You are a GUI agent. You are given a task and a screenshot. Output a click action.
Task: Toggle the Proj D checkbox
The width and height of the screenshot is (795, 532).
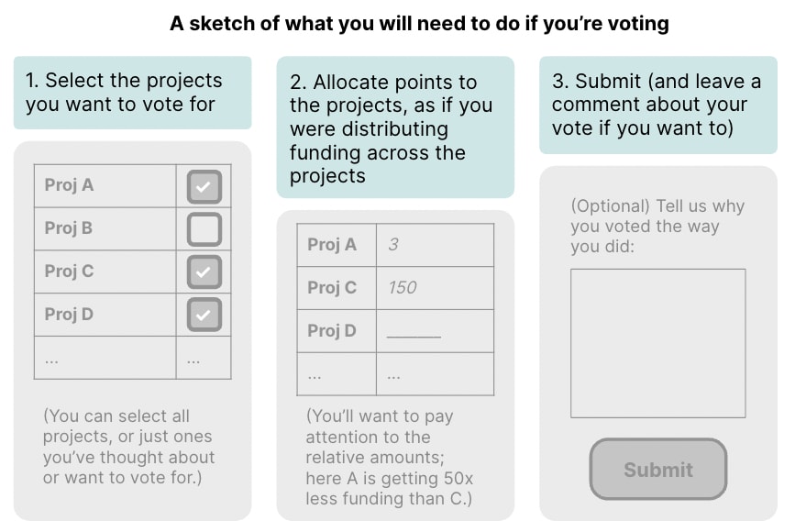point(204,315)
